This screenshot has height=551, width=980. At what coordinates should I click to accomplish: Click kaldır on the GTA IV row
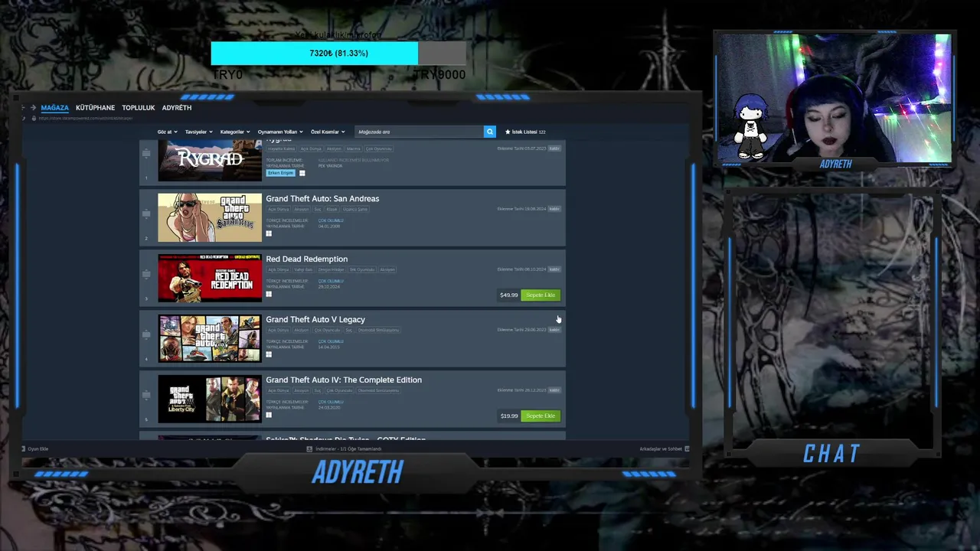click(x=554, y=390)
